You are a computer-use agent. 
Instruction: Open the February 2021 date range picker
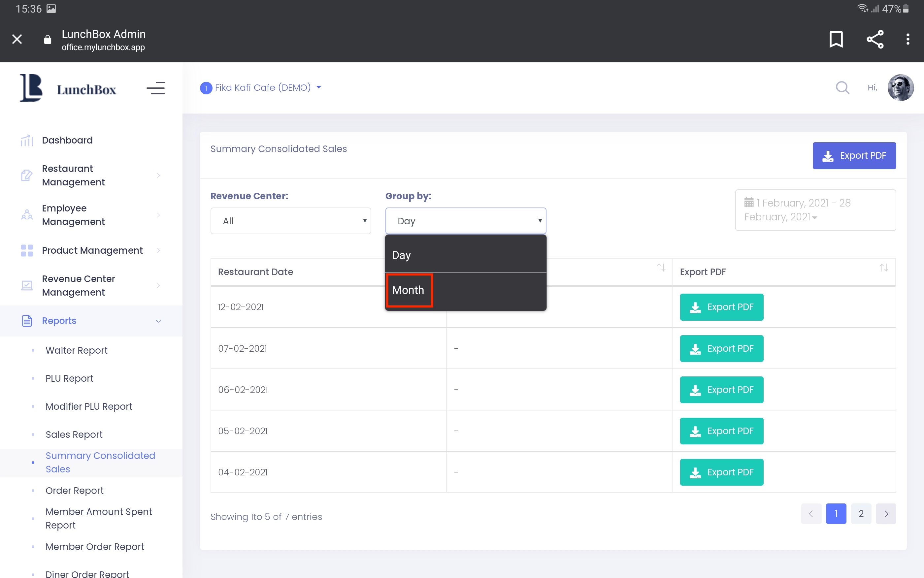(815, 210)
